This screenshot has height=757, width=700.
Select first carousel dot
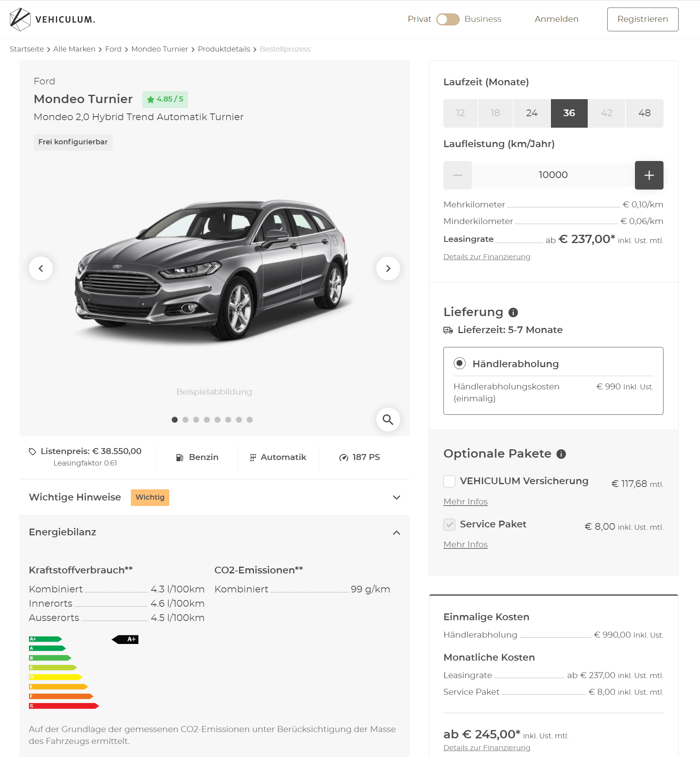[175, 420]
